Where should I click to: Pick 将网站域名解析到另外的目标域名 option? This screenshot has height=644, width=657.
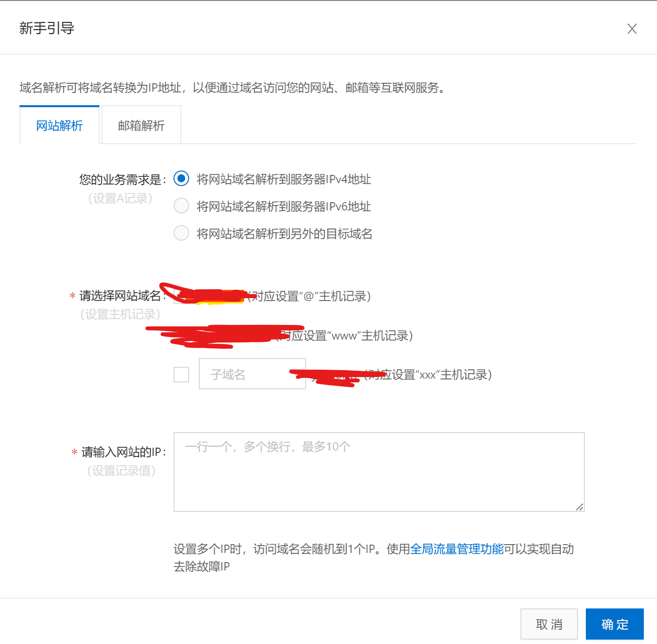click(x=181, y=233)
